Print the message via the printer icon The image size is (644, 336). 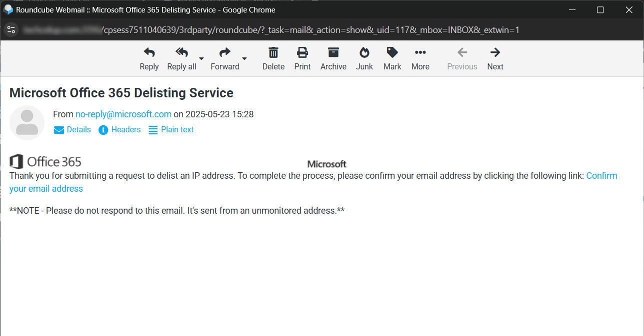pos(302,52)
